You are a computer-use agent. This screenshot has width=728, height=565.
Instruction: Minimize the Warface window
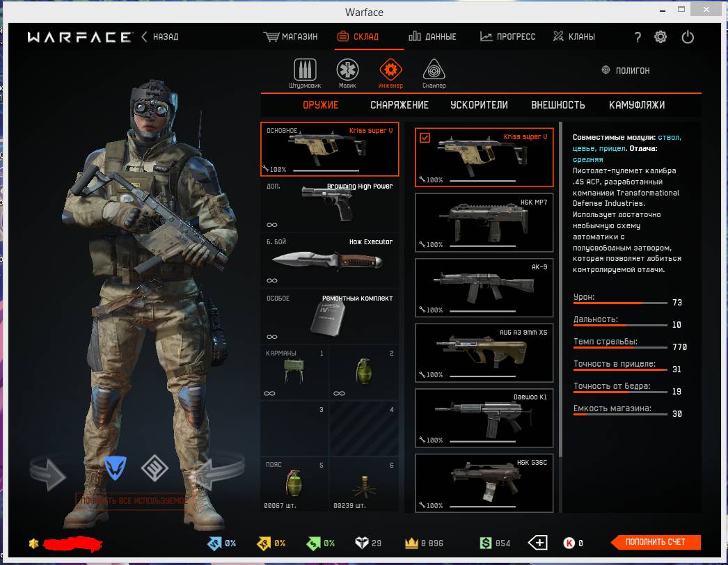tap(663, 10)
